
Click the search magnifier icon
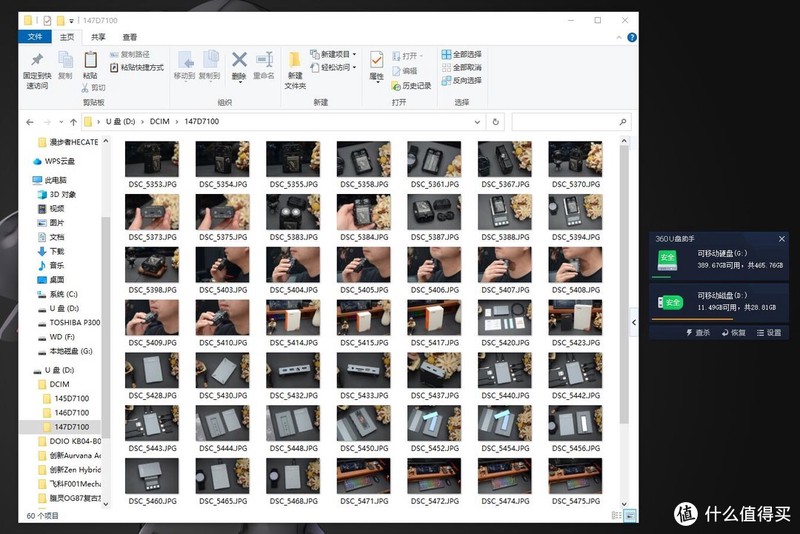622,122
